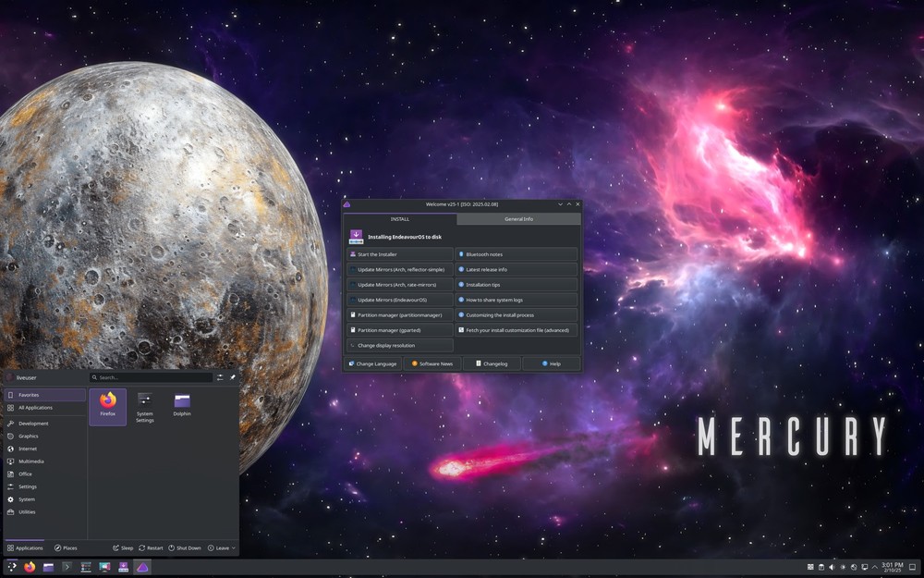Toggle the pin icon in the application launcher
The height and width of the screenshot is (578, 924).
point(232,377)
